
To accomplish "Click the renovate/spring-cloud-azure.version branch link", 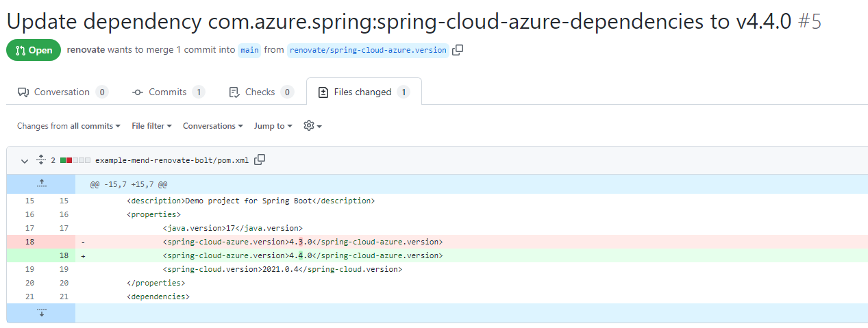I will click(x=368, y=50).
